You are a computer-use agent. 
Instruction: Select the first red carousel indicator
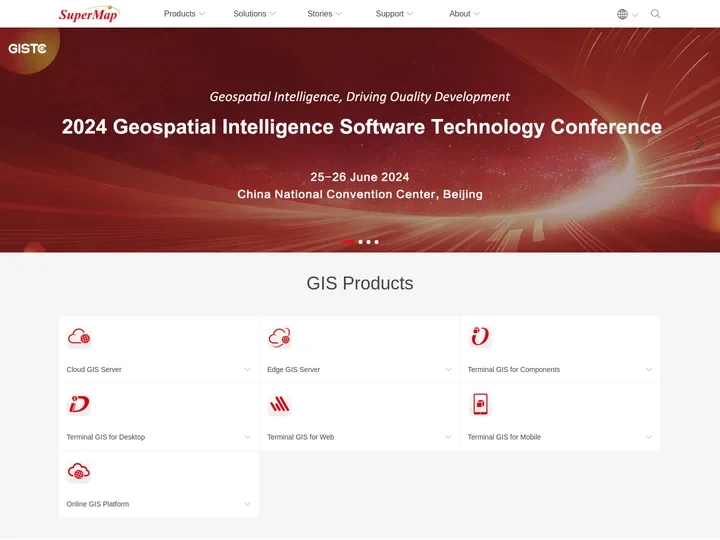coord(349,242)
